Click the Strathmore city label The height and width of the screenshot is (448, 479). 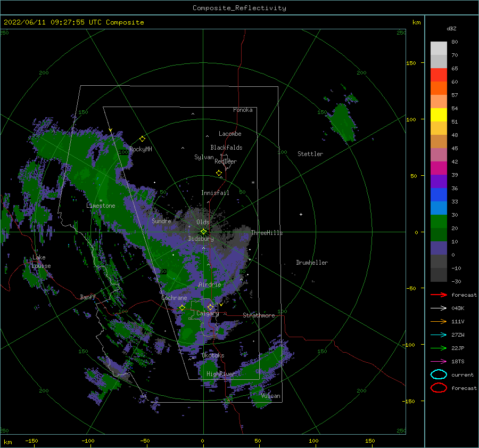[x=259, y=315]
